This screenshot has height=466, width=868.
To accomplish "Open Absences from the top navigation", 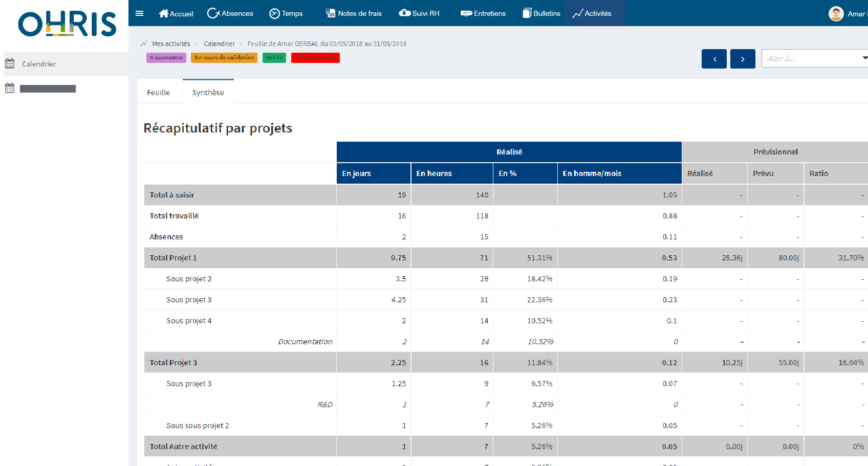I will coord(230,13).
